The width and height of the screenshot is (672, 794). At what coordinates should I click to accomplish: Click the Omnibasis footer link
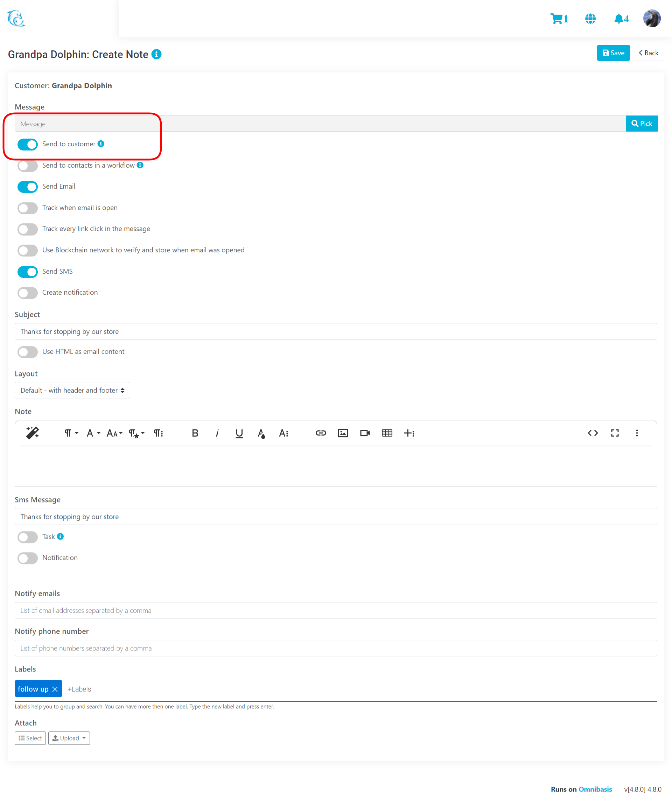click(x=595, y=789)
